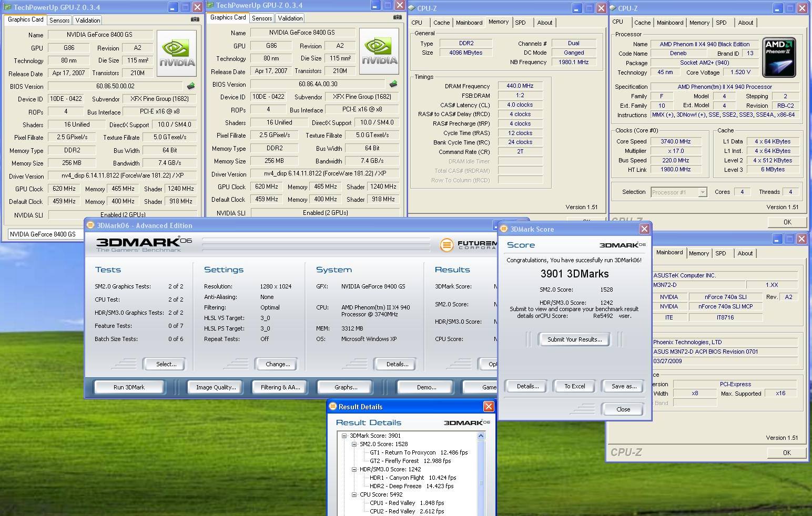Screen dimensions: 812x516
Task: Open Sensors tab in left GPU-Z window
Action: pos(59,20)
